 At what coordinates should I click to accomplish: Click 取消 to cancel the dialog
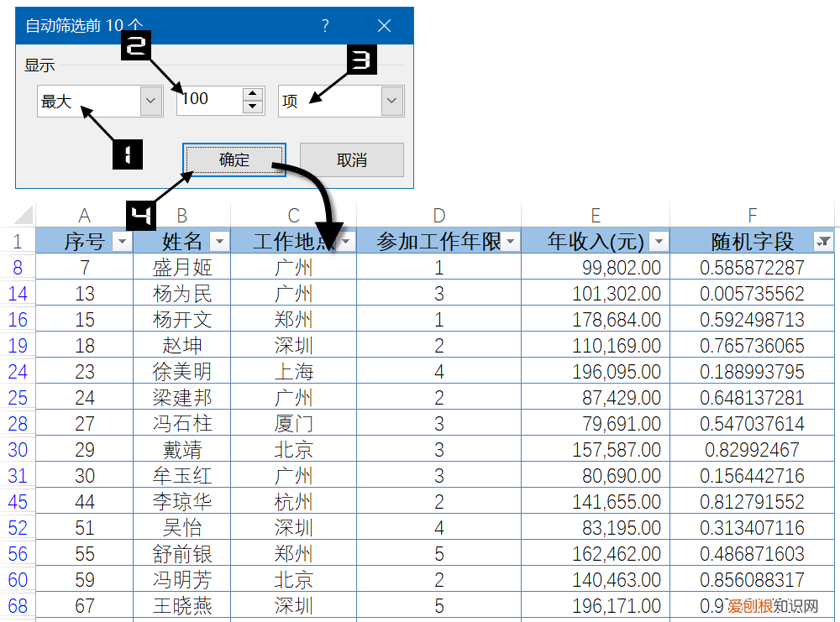(351, 159)
